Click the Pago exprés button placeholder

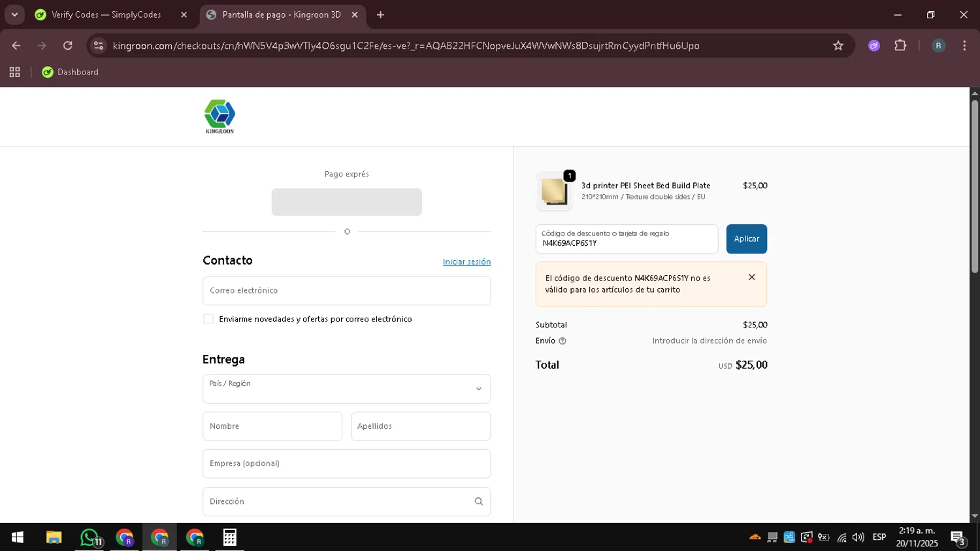346,202
